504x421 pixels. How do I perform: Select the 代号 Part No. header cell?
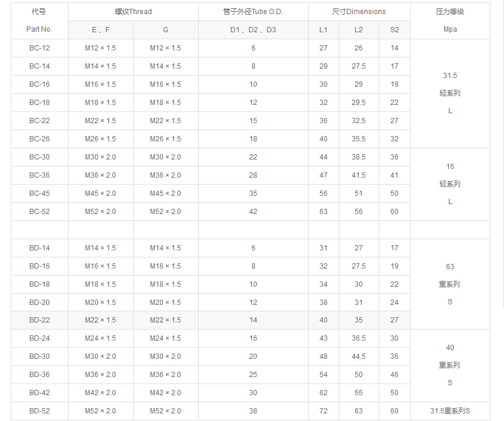click(x=39, y=21)
